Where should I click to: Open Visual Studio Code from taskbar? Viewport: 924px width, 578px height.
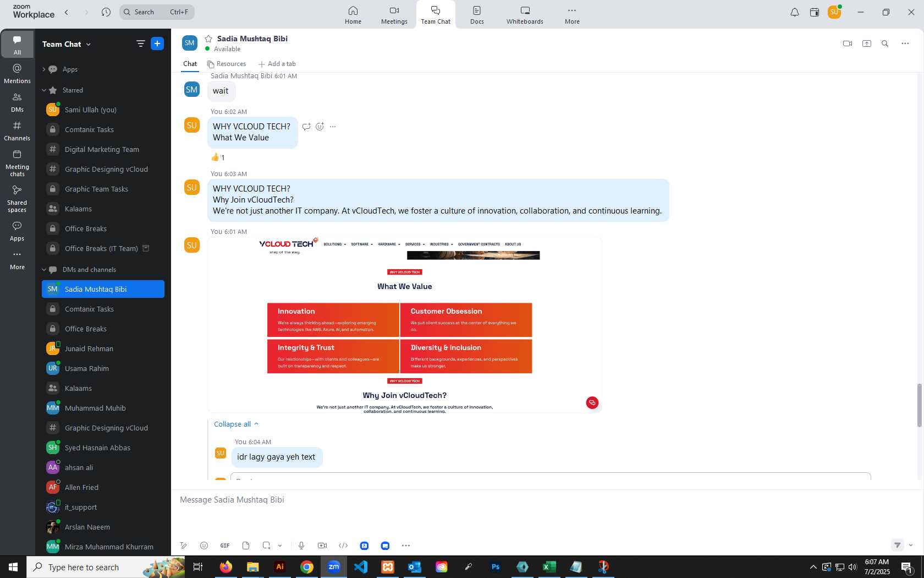pos(361,567)
